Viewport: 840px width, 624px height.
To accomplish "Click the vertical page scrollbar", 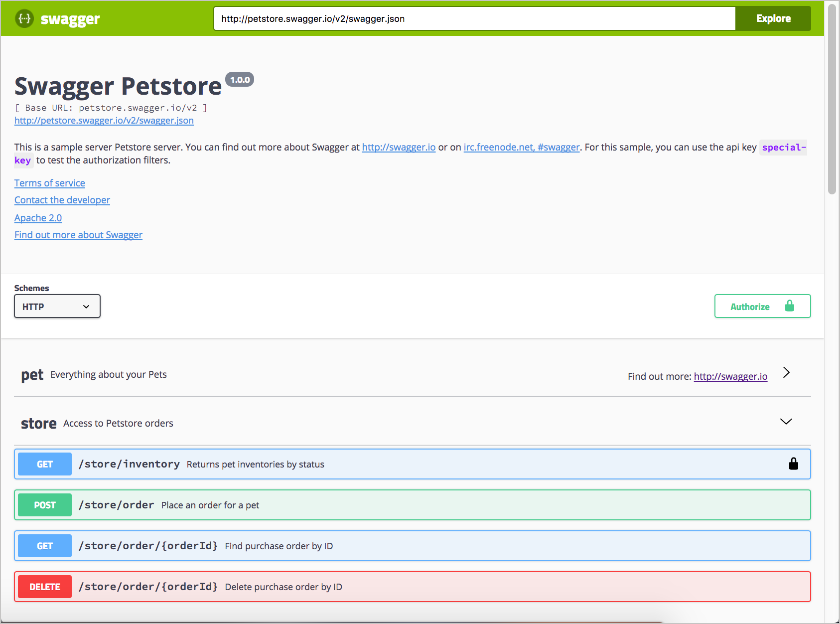I will (832, 100).
